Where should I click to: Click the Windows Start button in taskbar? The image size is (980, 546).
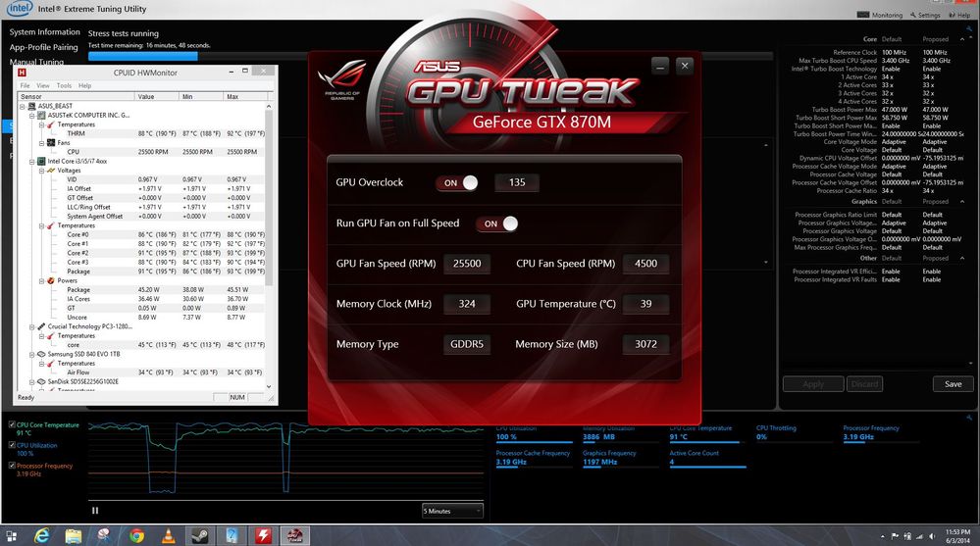tap(11, 536)
